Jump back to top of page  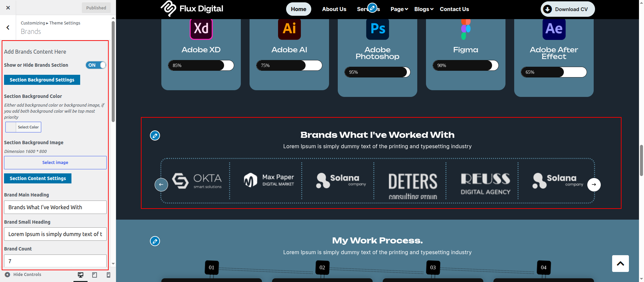tap(621, 264)
